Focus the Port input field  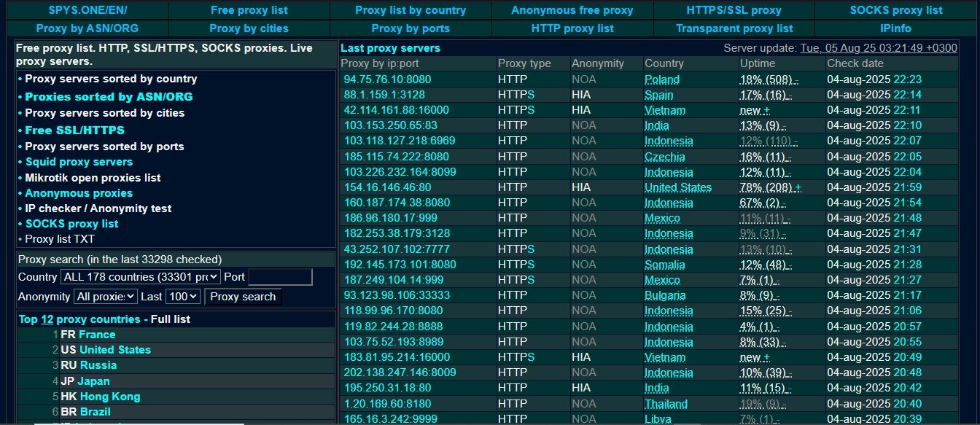point(280,277)
